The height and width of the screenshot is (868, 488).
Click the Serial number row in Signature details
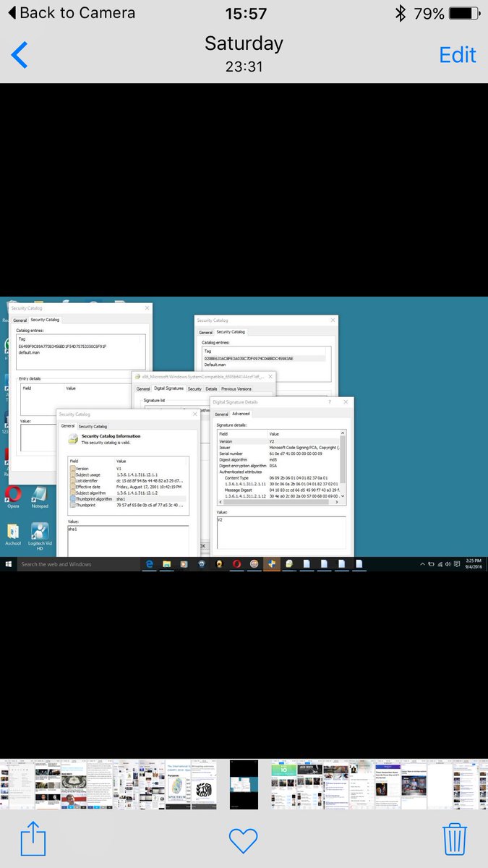point(278,454)
